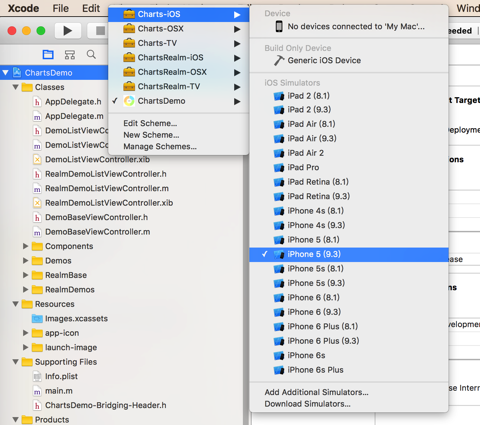The height and width of the screenshot is (425, 480).
Task: Choose iPhone 5 (8.1) simulator
Action: pyautogui.click(x=349, y=240)
